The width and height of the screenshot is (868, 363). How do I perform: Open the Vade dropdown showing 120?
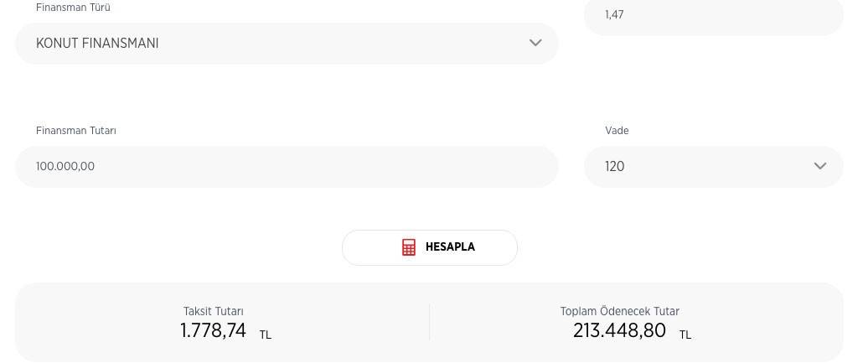tap(714, 166)
